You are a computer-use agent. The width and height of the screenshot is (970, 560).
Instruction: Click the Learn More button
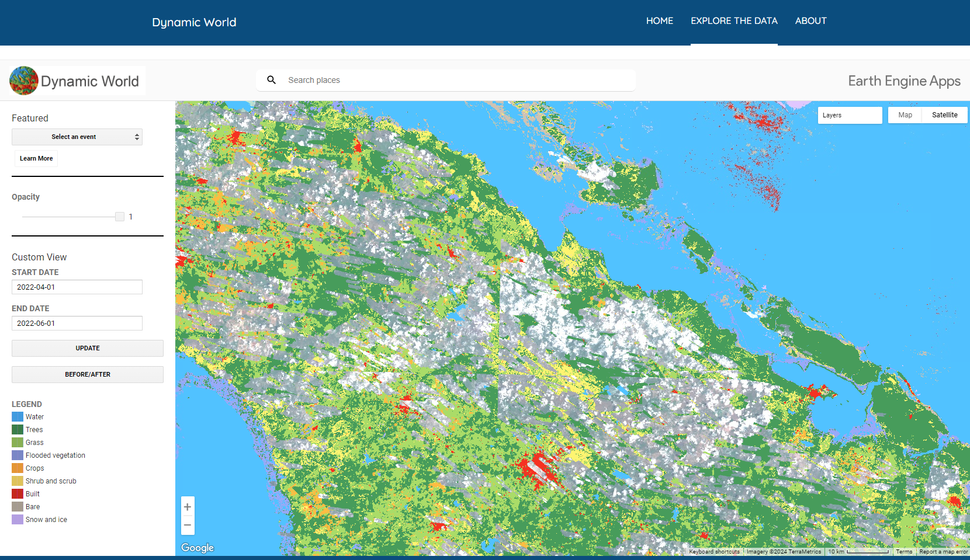(x=36, y=158)
